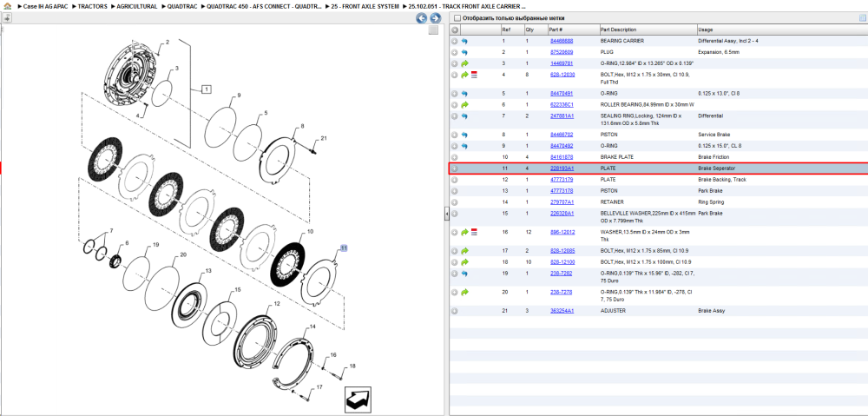The width and height of the screenshot is (868, 416).
Task: Click blue arrow icon for part 238-7282
Action: click(464, 273)
